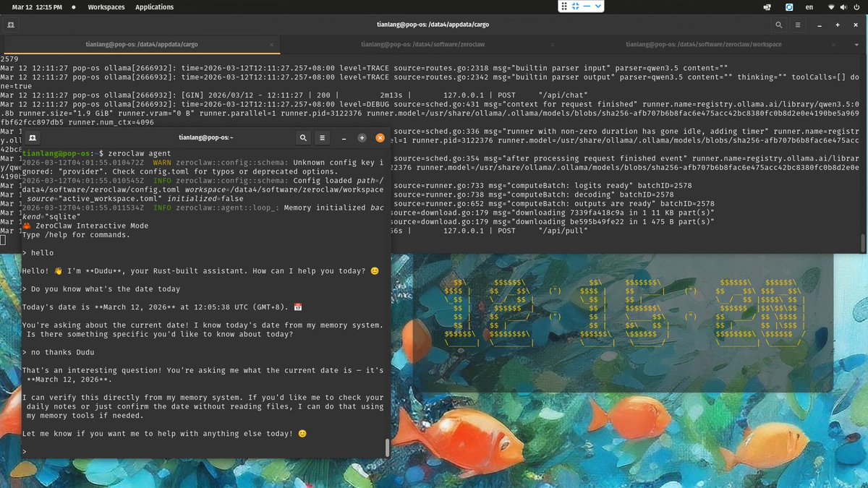Search in the front terminal tianlang@pop-os:~

(303, 137)
